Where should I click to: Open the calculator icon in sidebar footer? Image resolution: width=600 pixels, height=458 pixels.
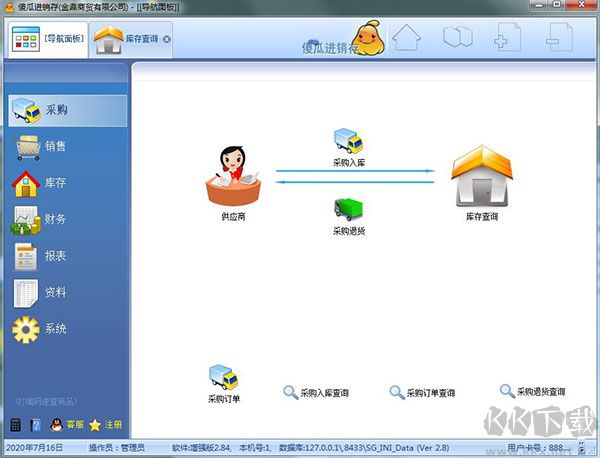tap(15, 425)
